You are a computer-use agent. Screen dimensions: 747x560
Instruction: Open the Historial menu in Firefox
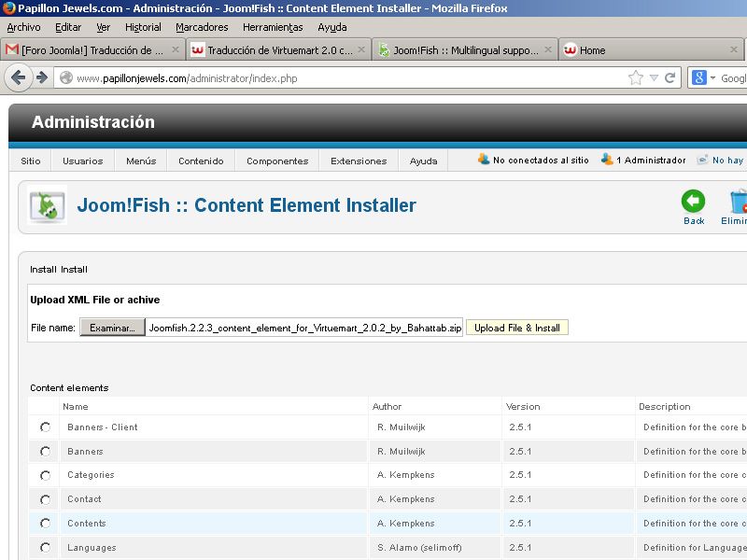[x=143, y=27]
